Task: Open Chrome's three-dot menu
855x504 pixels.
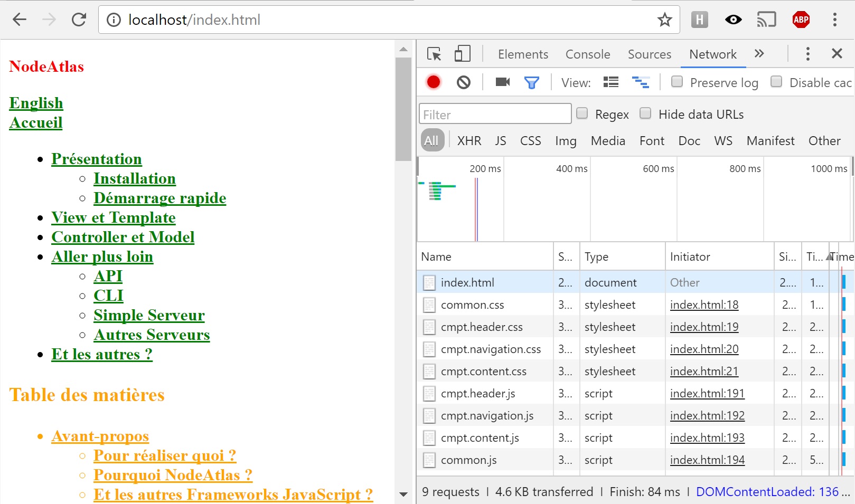Action: 834,20
